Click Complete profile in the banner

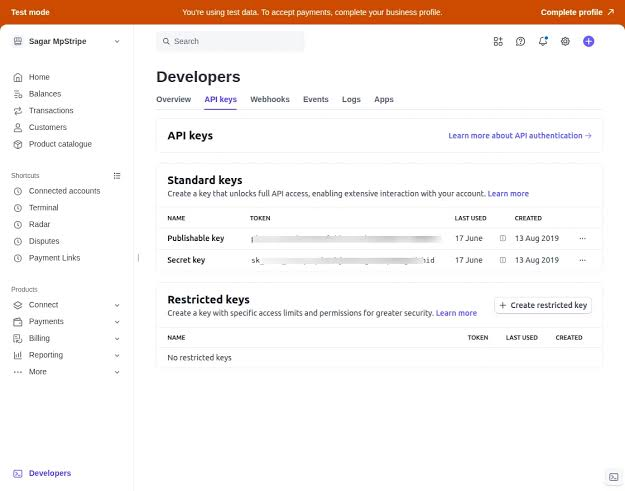tap(577, 12)
